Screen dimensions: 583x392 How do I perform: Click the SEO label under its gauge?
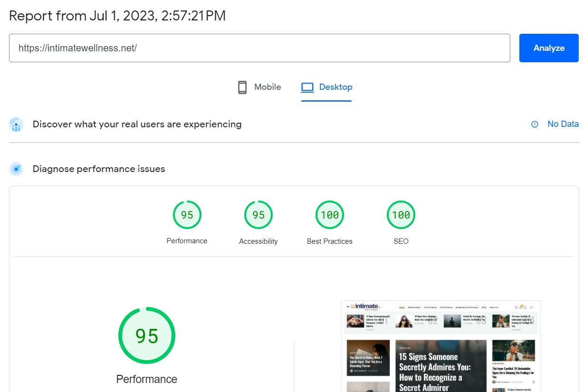[401, 241]
